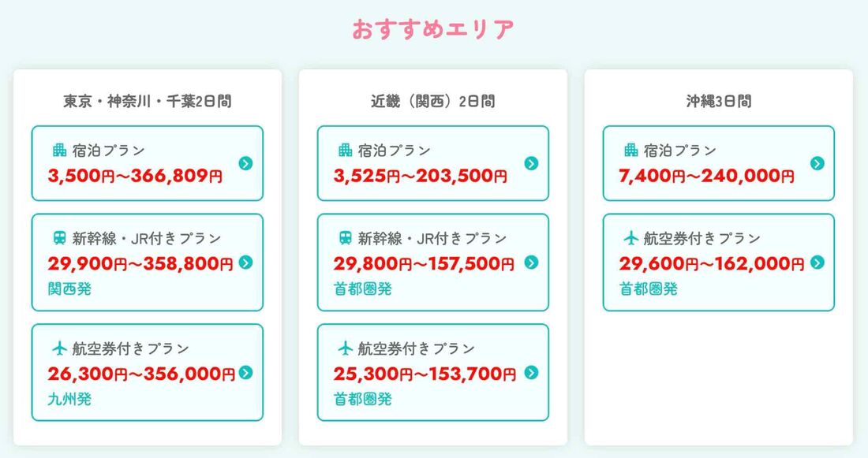Click the chevron on the Tokyo 九州発 flight plan
The height and width of the screenshot is (458, 868).
(x=245, y=373)
